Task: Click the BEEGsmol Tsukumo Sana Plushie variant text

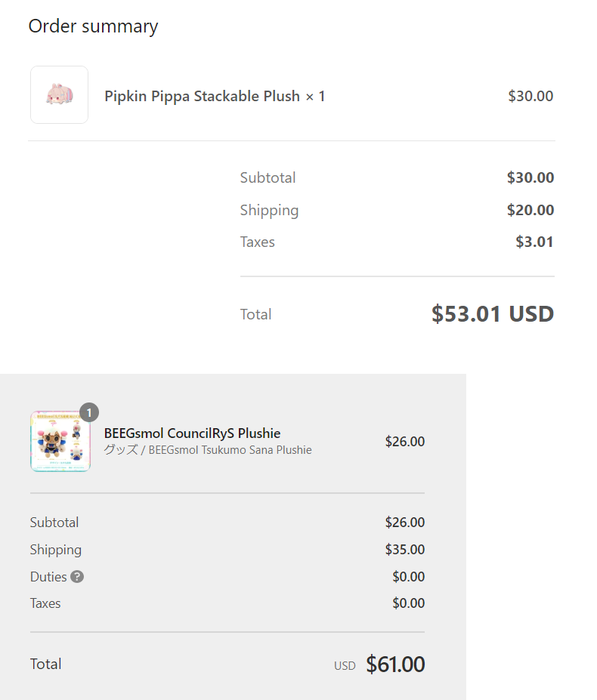Action: click(x=230, y=450)
